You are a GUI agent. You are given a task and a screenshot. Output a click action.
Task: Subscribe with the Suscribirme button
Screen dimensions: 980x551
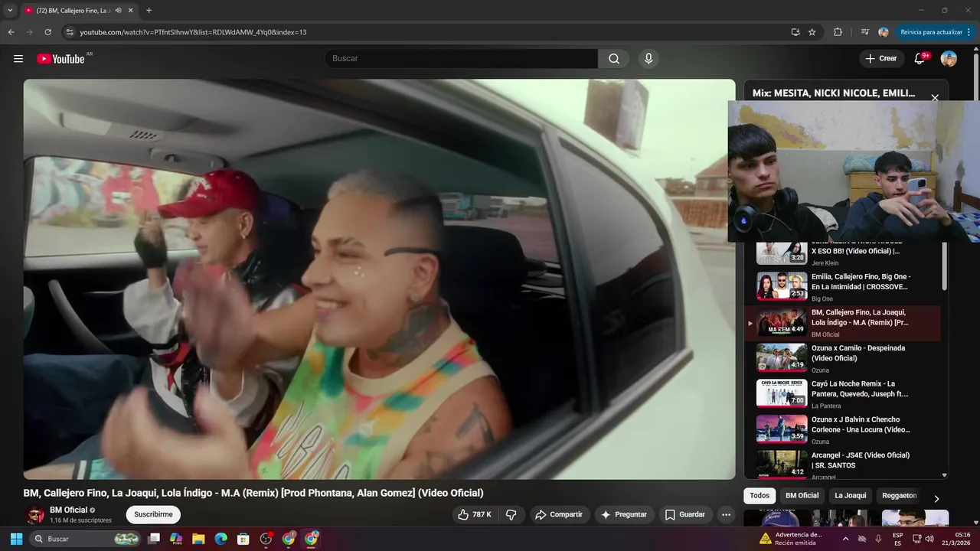[153, 514]
